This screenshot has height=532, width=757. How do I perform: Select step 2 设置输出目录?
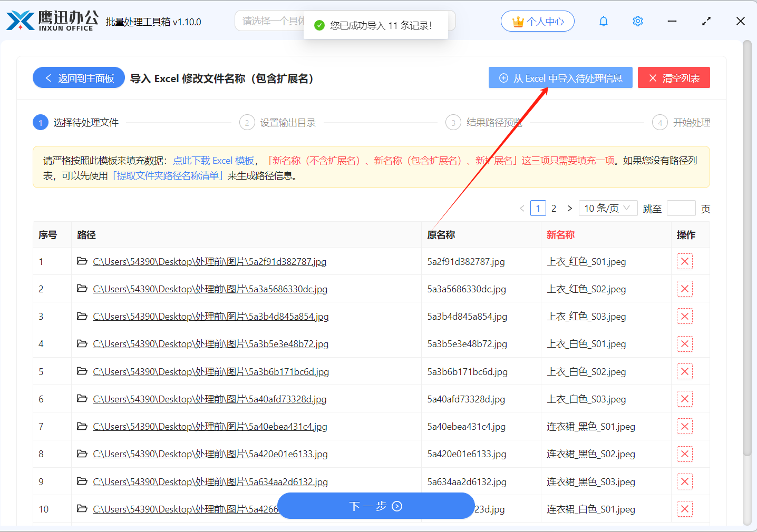tap(278, 123)
